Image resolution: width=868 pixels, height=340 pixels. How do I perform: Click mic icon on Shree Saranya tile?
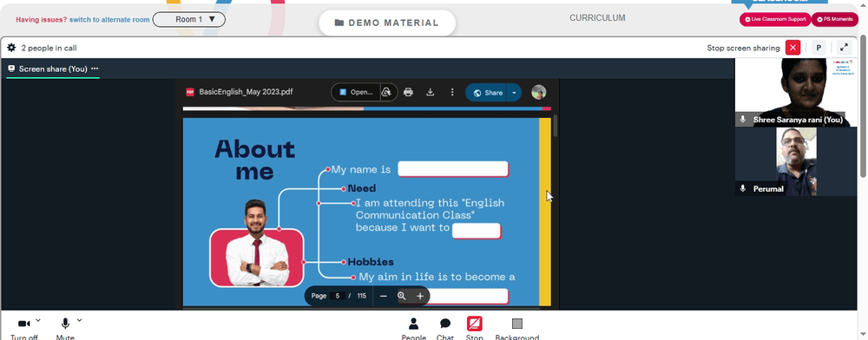(743, 120)
